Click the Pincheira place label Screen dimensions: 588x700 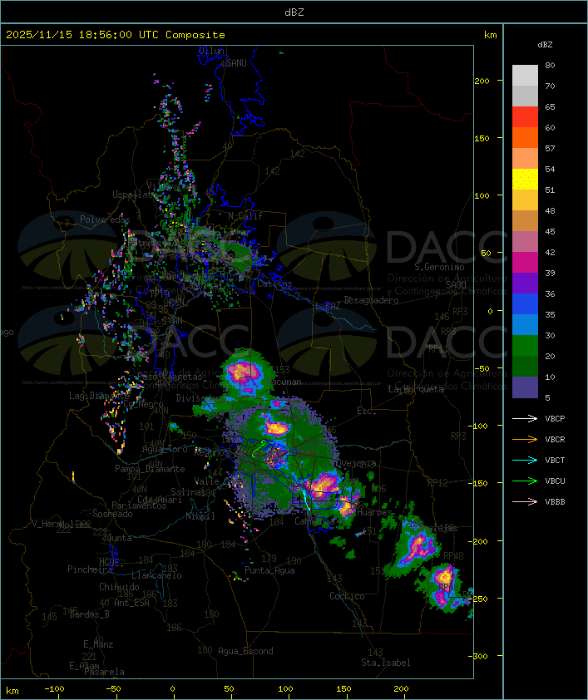[90, 569]
